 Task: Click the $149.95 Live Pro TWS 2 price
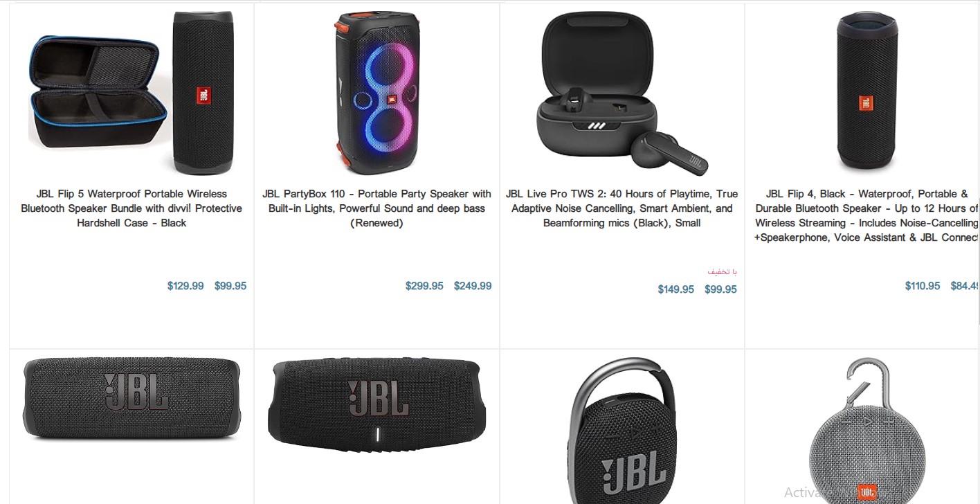click(x=675, y=289)
